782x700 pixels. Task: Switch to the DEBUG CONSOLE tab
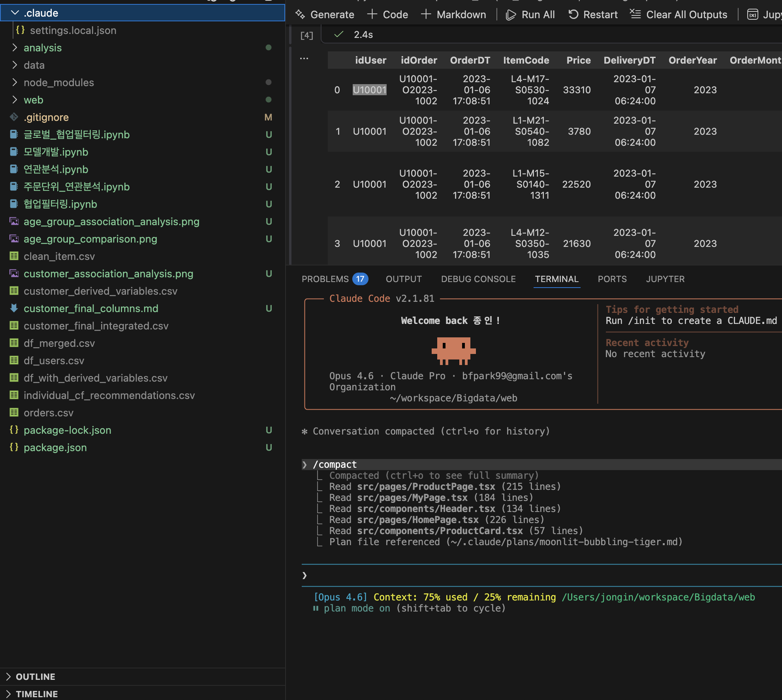point(478,279)
